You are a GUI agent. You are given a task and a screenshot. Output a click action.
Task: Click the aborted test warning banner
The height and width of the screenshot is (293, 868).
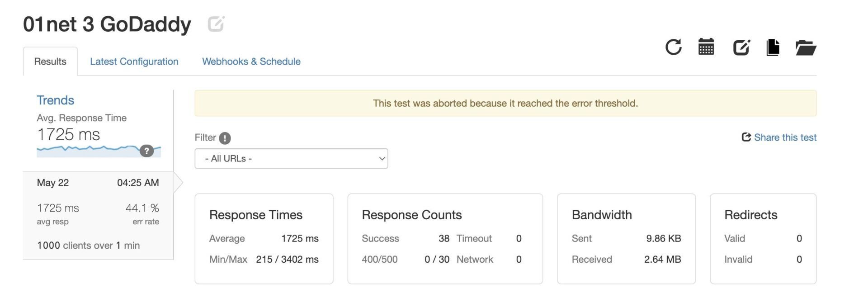pos(505,103)
